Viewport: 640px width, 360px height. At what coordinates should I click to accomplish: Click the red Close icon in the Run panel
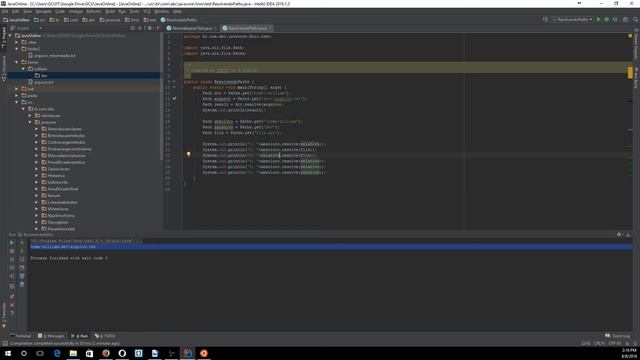[x=12, y=305]
